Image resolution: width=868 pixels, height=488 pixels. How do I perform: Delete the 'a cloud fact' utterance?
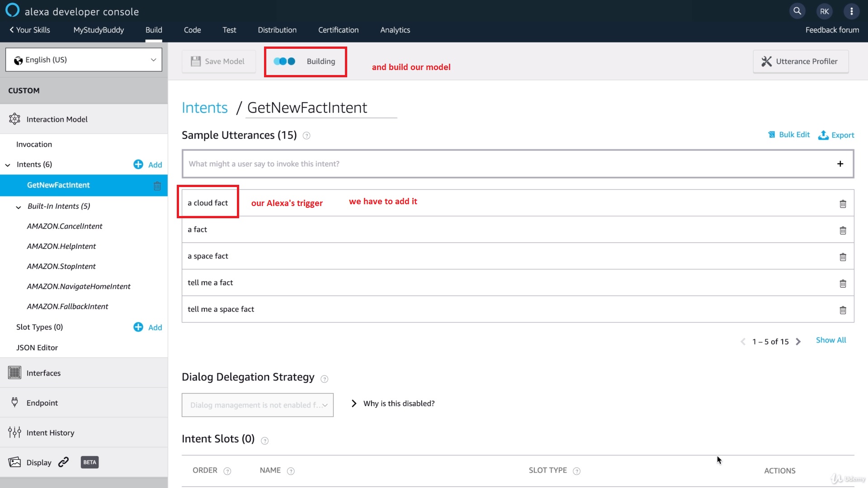pyautogui.click(x=843, y=204)
